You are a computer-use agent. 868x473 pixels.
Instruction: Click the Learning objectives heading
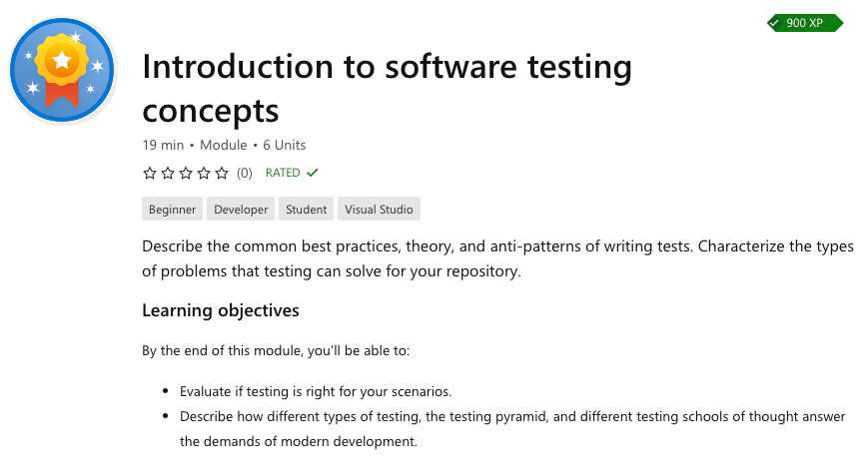[221, 310]
